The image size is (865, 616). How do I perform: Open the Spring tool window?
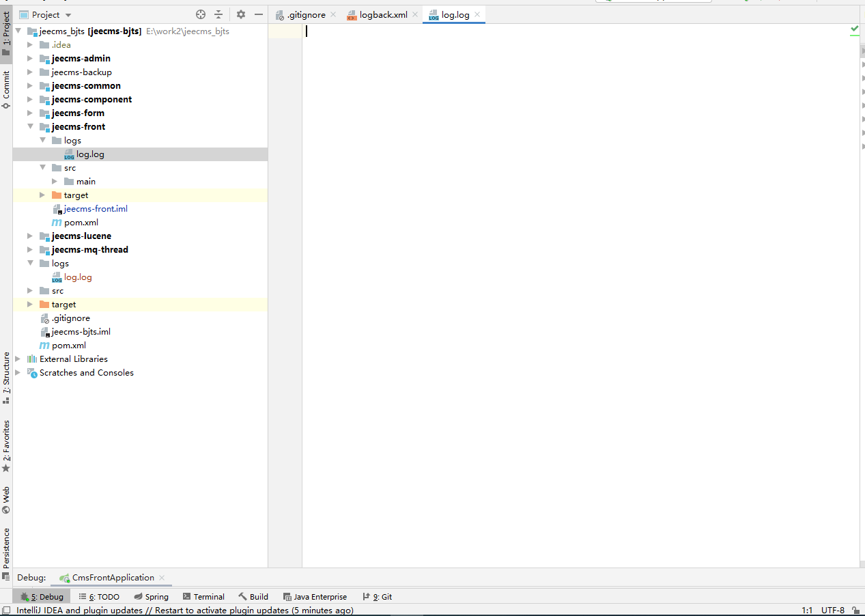point(151,597)
